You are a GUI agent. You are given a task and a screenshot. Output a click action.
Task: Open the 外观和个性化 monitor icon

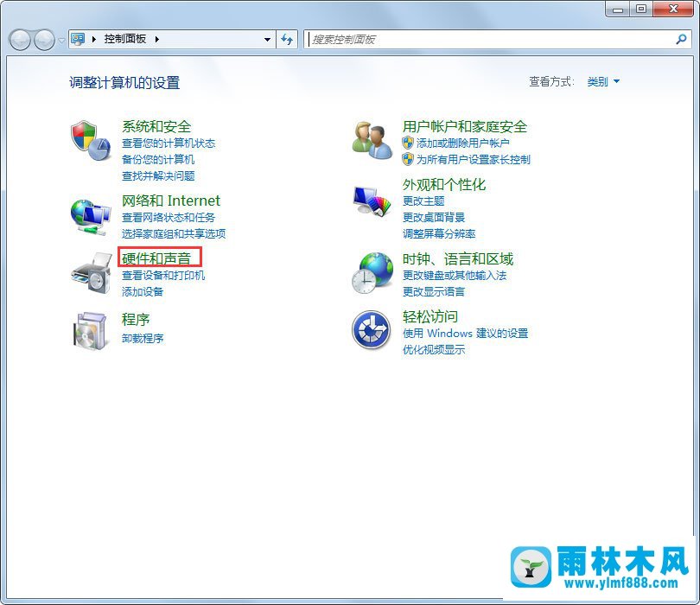coord(372,201)
